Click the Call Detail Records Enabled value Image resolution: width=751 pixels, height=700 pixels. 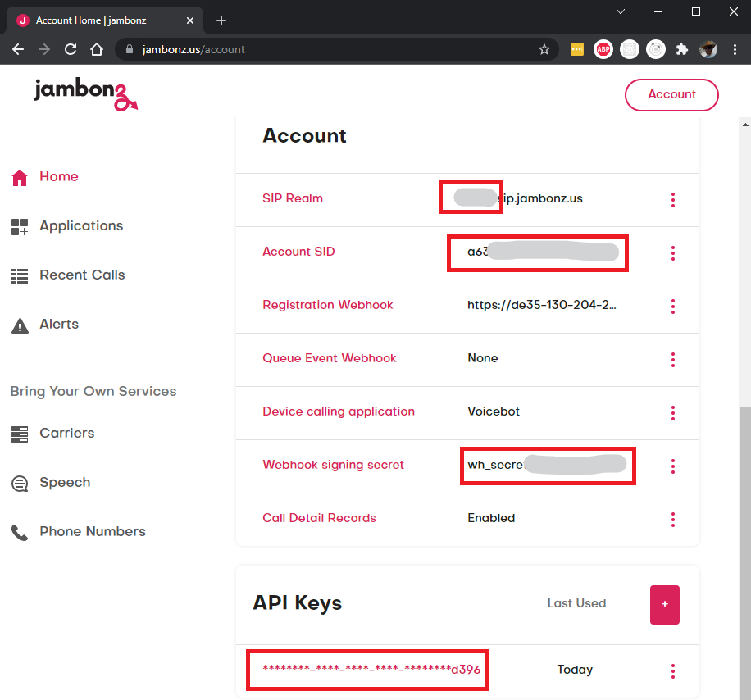(x=491, y=518)
